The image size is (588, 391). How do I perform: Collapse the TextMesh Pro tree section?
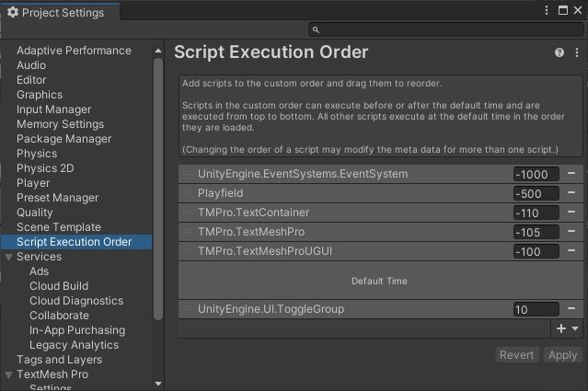pos(9,374)
